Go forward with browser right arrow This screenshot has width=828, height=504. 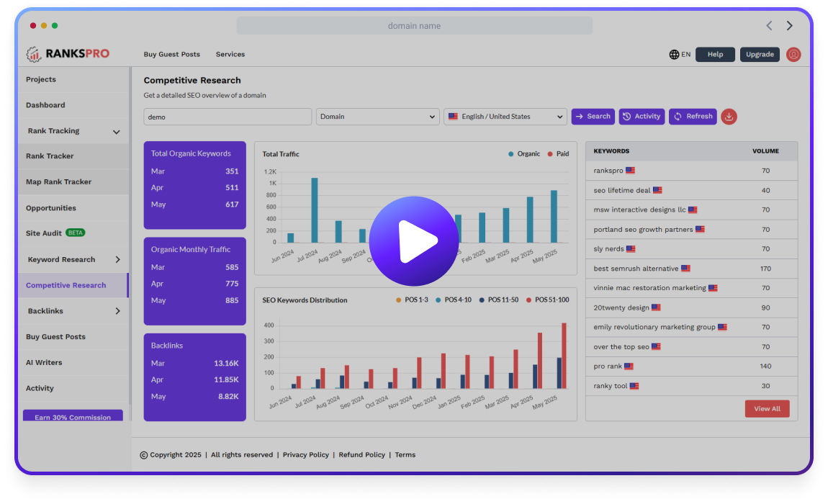(789, 26)
